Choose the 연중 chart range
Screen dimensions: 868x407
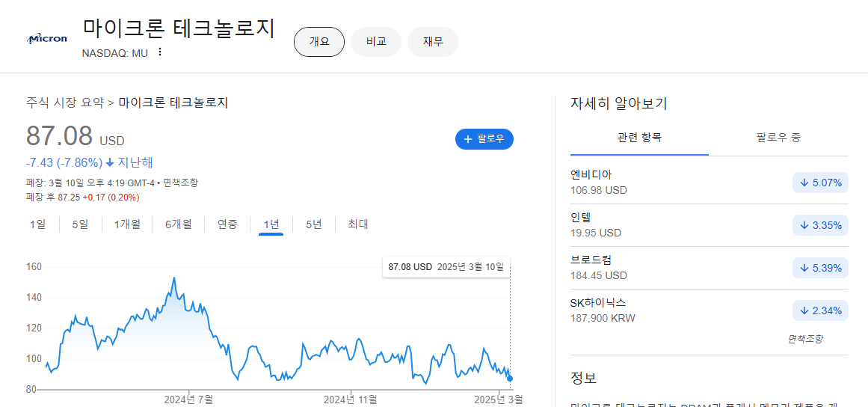pos(227,224)
